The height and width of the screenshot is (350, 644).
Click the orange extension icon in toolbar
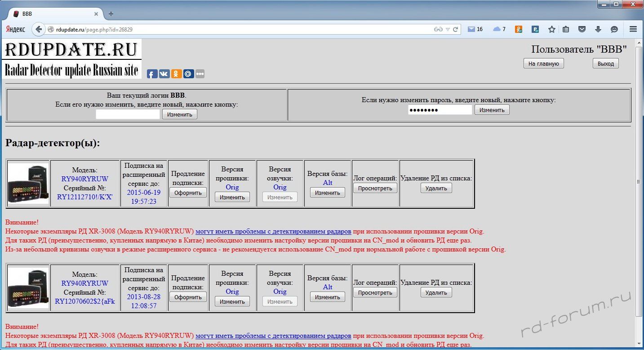(x=519, y=29)
